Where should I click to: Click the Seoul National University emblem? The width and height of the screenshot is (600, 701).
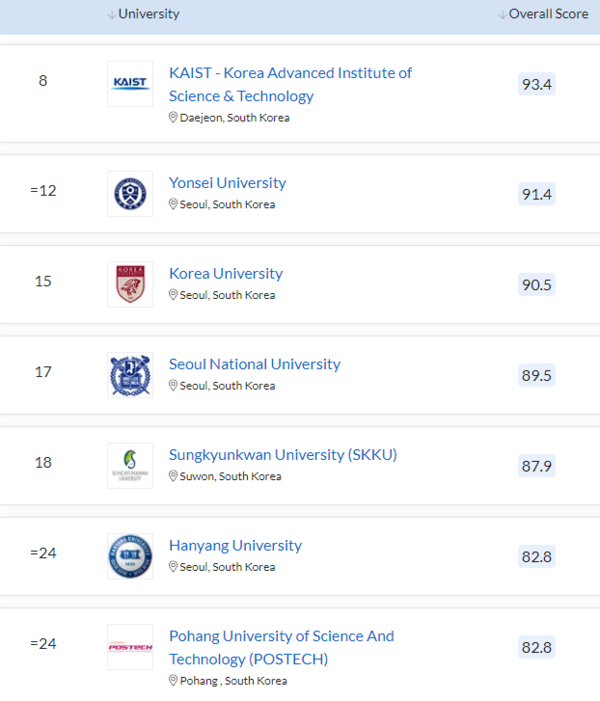pyautogui.click(x=130, y=375)
